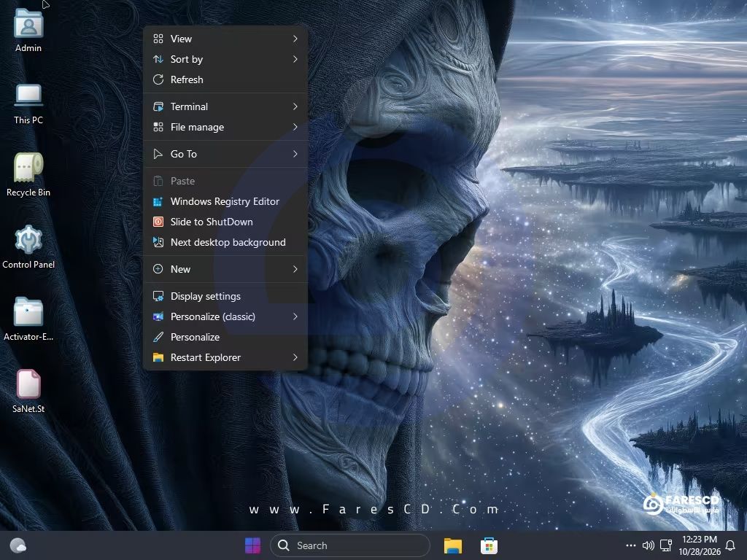Expand the Go To submenu arrow
Screen dimensions: 747x560
(x=295, y=154)
